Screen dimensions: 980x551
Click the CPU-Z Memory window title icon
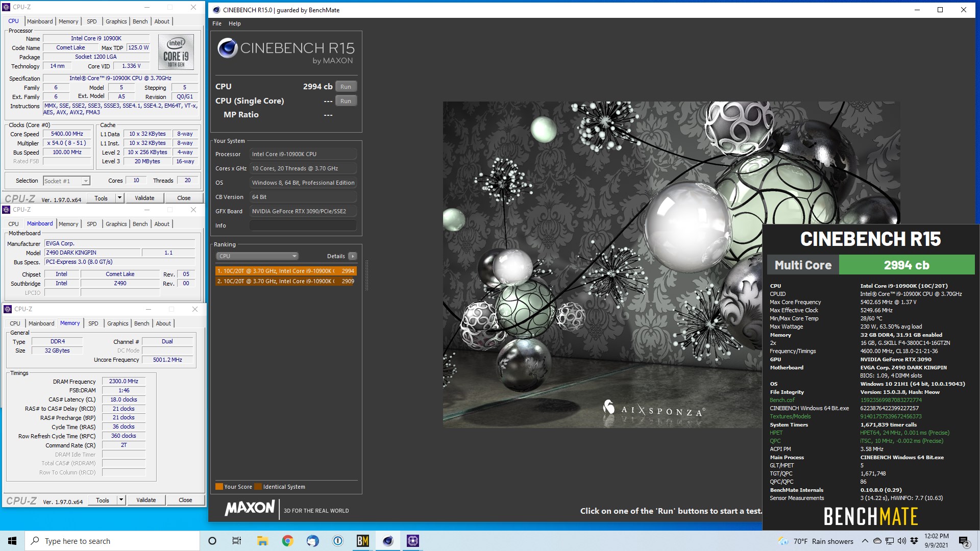8,309
